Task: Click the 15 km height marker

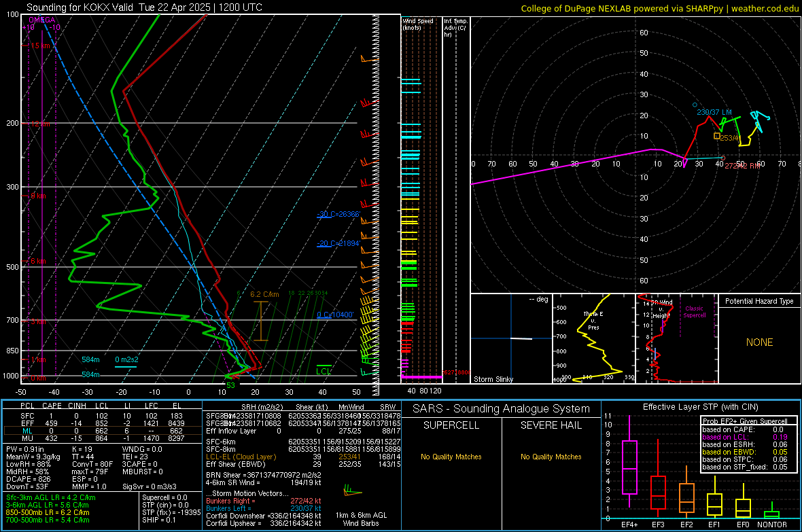Action: tap(40, 46)
